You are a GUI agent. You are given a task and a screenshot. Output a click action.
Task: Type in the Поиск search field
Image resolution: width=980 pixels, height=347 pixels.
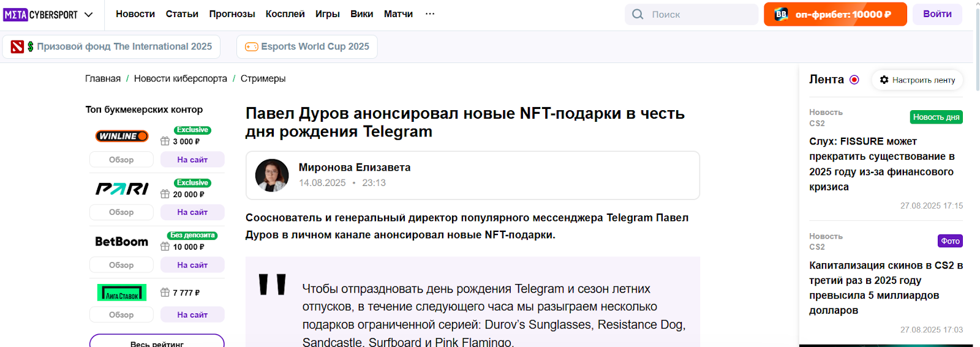point(701,14)
